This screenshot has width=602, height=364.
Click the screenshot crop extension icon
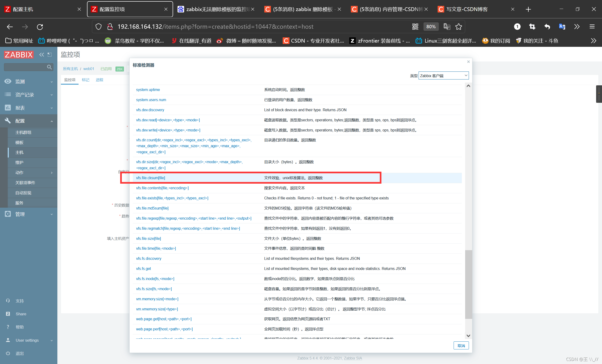tap(532, 27)
